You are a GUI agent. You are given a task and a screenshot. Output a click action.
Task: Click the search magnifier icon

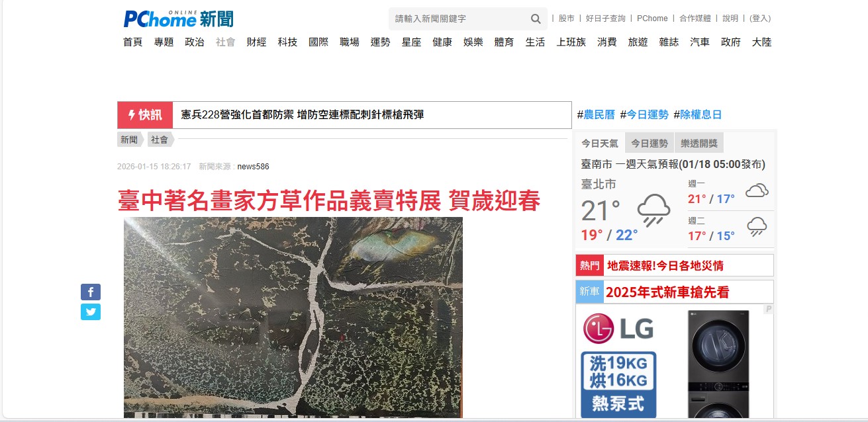coord(536,19)
